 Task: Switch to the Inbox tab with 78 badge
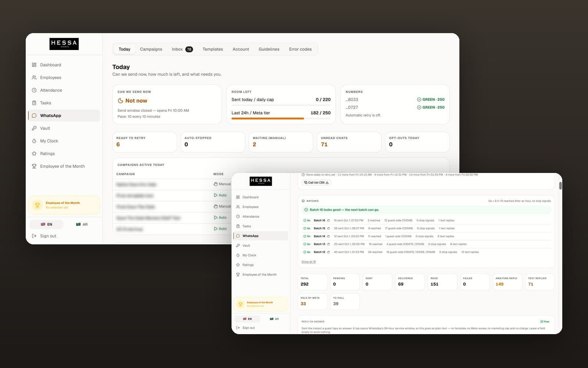(182, 49)
